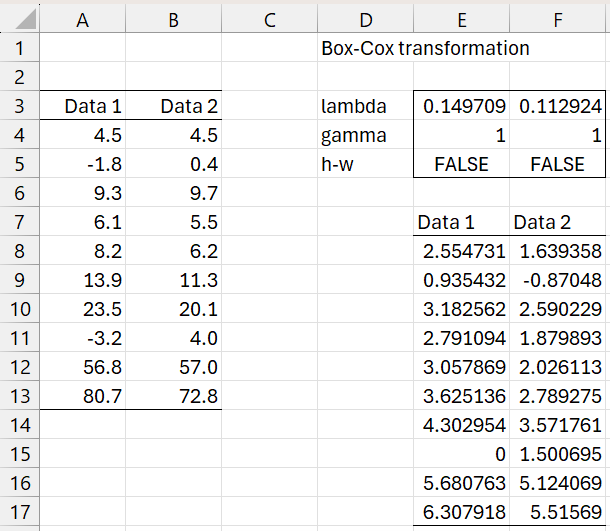The width and height of the screenshot is (610, 531).
Task: Click the FALSE cell in column F
Action: click(556, 164)
